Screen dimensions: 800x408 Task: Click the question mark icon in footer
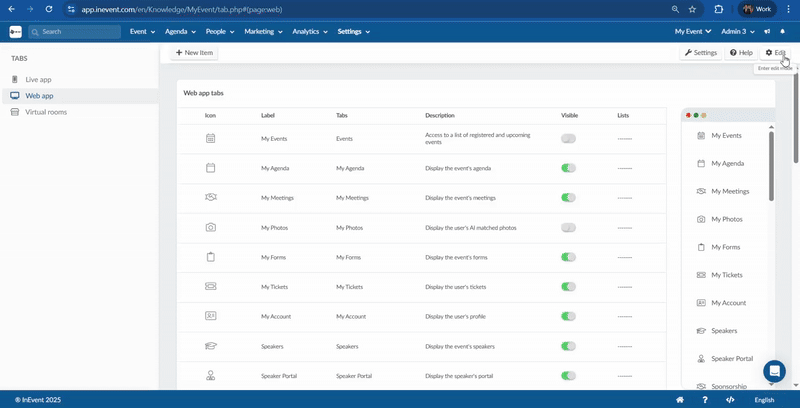(705, 400)
